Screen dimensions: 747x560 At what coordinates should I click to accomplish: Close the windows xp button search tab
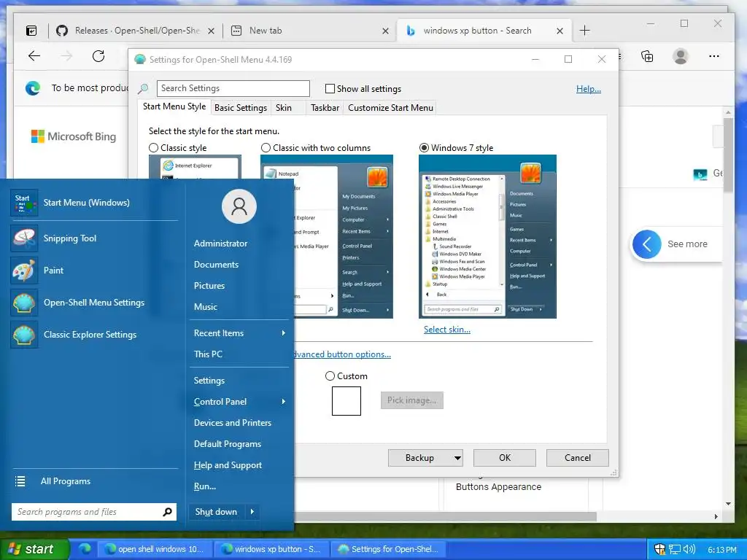pos(560,31)
